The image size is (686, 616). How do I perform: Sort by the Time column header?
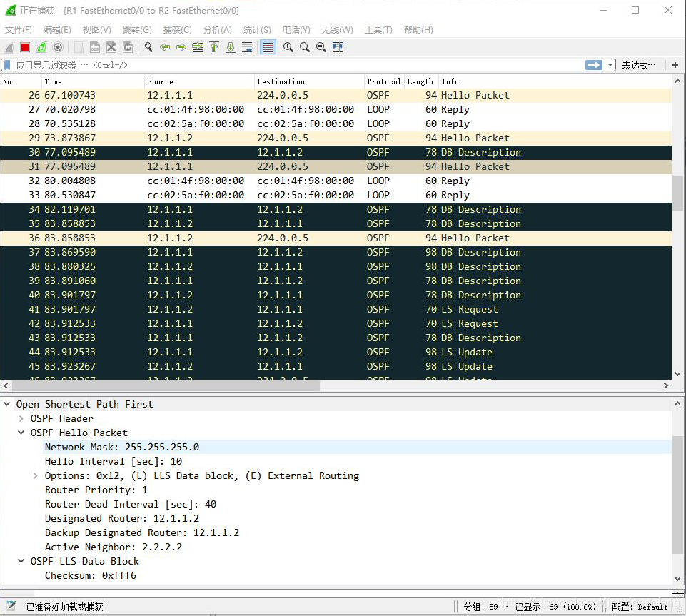point(93,81)
